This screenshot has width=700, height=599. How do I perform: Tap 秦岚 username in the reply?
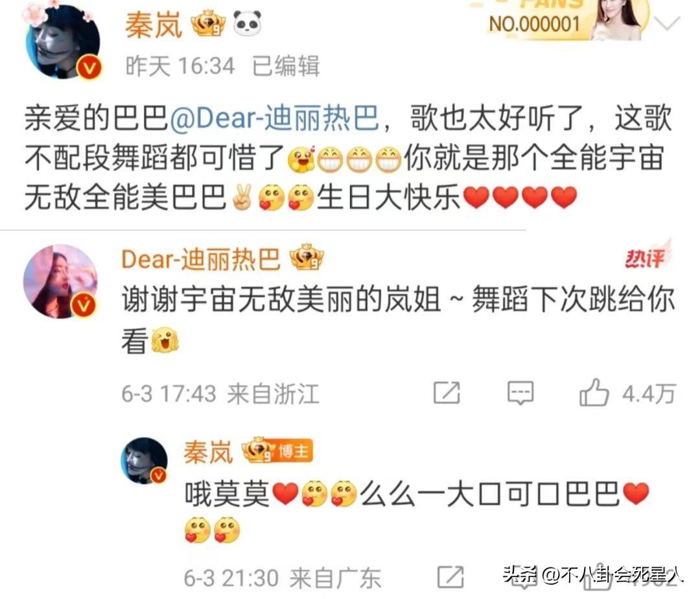(209, 452)
